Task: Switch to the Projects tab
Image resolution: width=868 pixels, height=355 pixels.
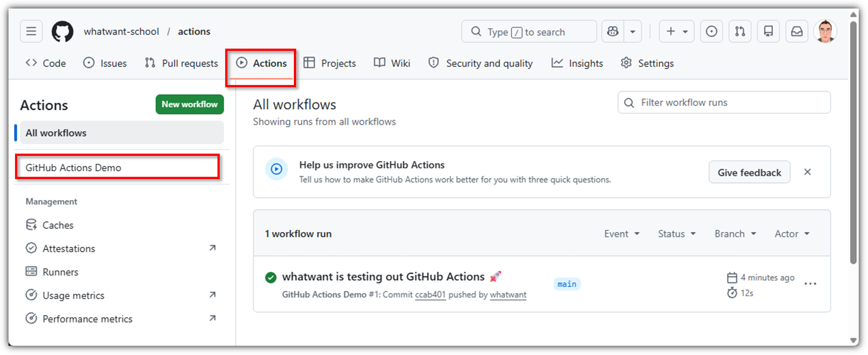Action: click(330, 63)
